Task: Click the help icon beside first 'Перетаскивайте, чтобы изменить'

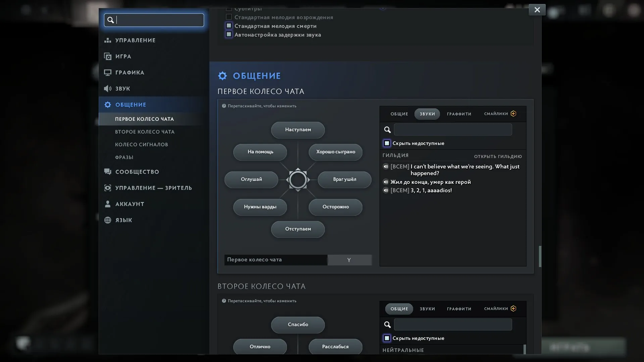Action: click(x=224, y=106)
